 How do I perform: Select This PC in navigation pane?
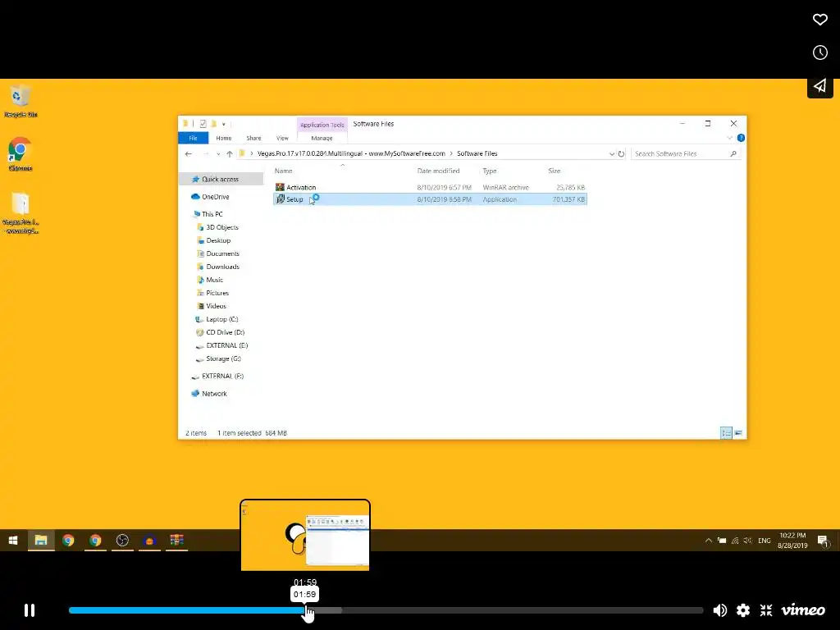(x=212, y=214)
